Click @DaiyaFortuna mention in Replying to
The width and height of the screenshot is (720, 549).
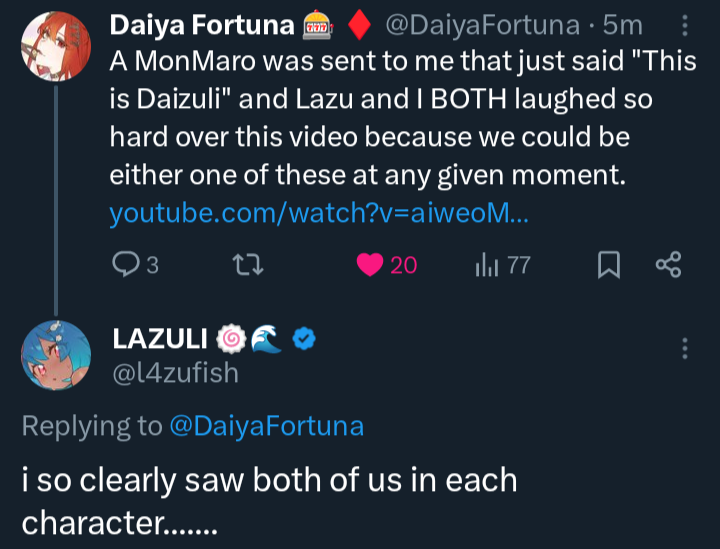pos(266,426)
